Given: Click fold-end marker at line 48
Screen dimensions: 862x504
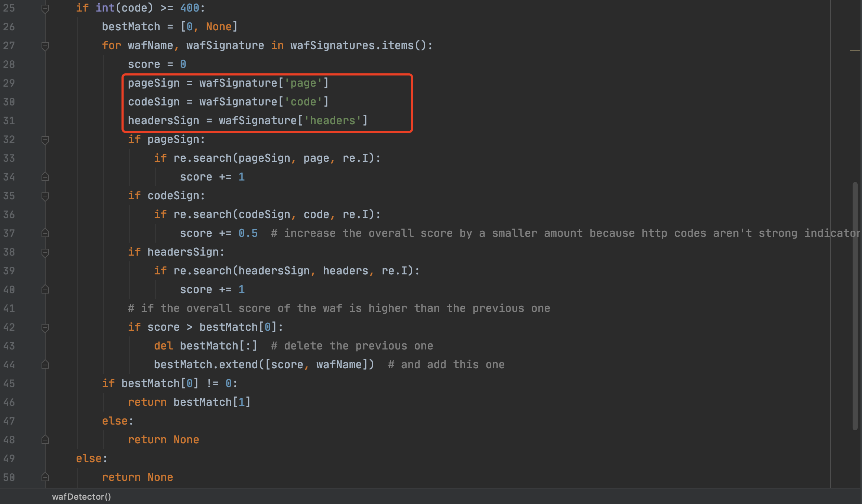Looking at the screenshot, I should pyautogui.click(x=45, y=440).
